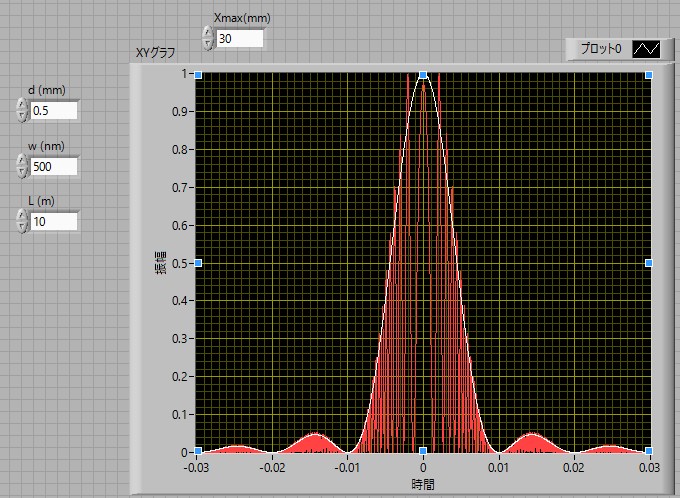Click the w (nm) field showing 500
Viewport: 680px width, 498px height.
(x=54, y=166)
